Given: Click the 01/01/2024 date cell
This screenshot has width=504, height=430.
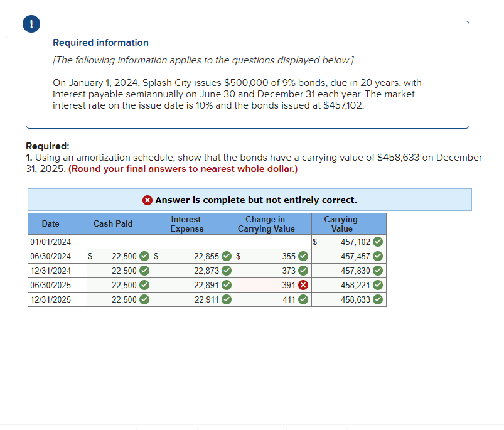Looking at the screenshot, I should (57, 242).
